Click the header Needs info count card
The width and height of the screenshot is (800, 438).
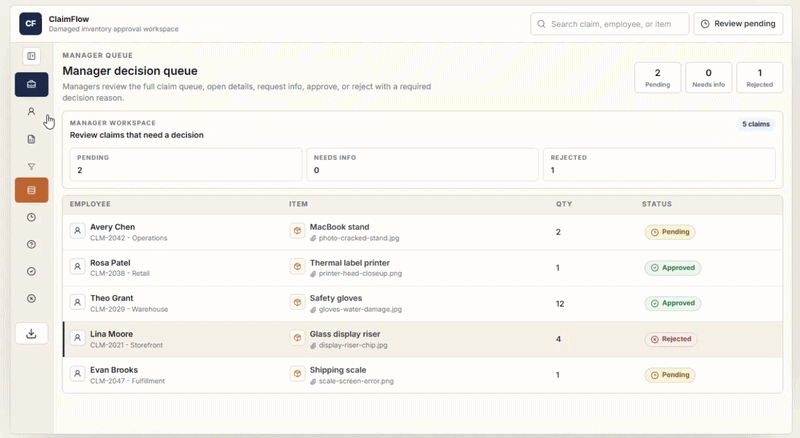point(709,78)
